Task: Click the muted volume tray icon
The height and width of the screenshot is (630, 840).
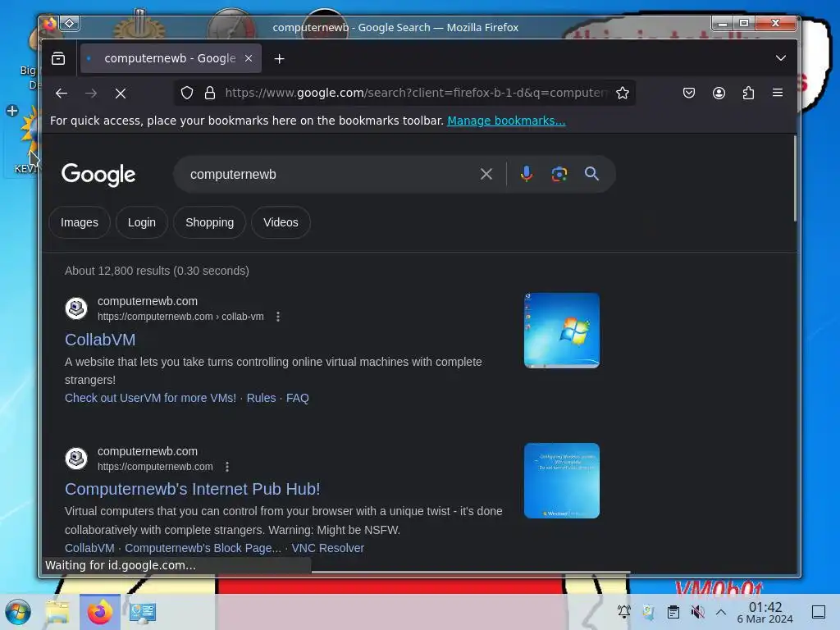Action: point(697,611)
